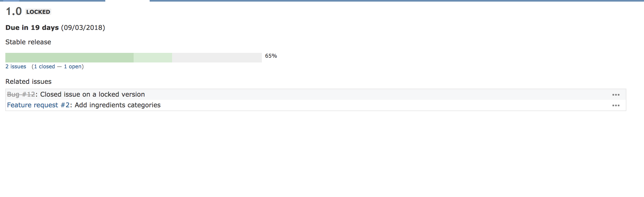Click the "Stable release" description
This screenshot has width=644, height=197.
[28, 42]
